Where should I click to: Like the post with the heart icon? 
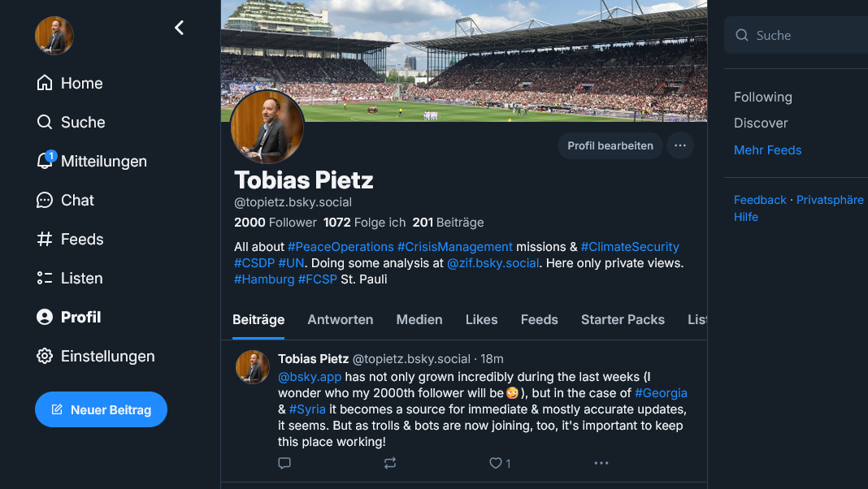point(496,463)
